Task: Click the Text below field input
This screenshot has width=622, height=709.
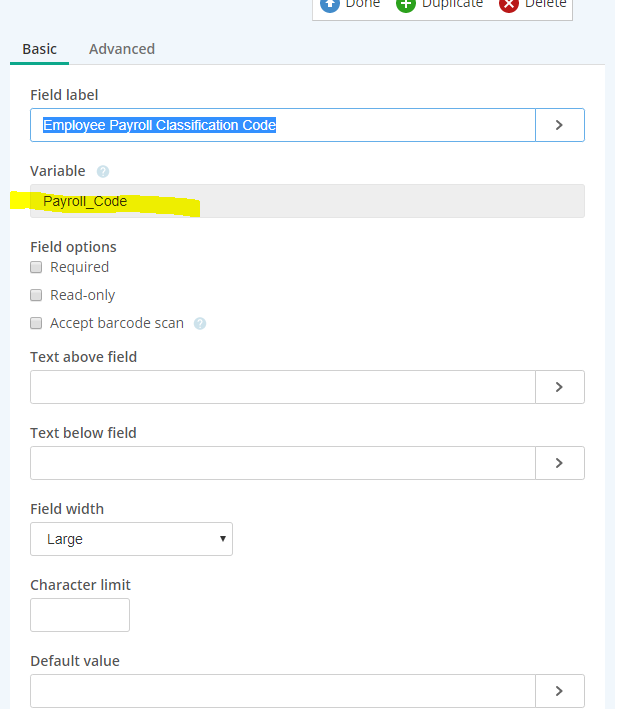Action: (x=283, y=463)
